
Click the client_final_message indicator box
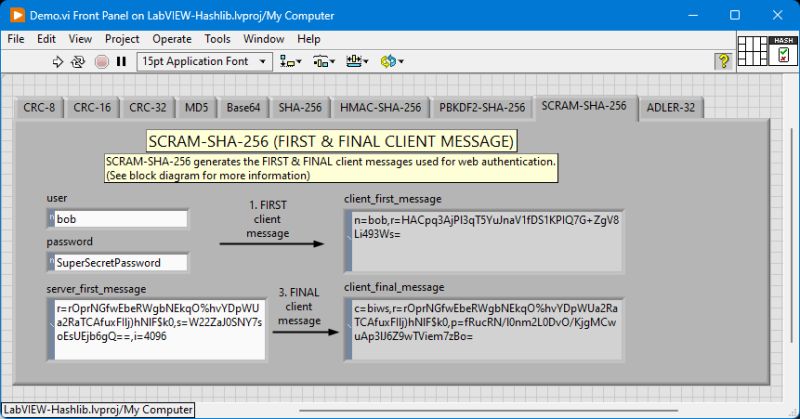[x=484, y=330]
